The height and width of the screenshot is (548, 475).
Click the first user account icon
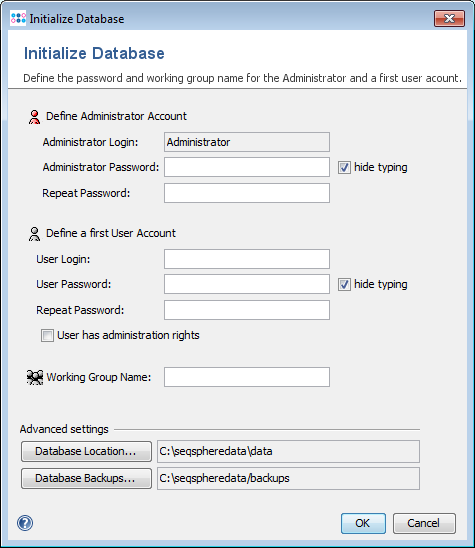(x=34, y=234)
